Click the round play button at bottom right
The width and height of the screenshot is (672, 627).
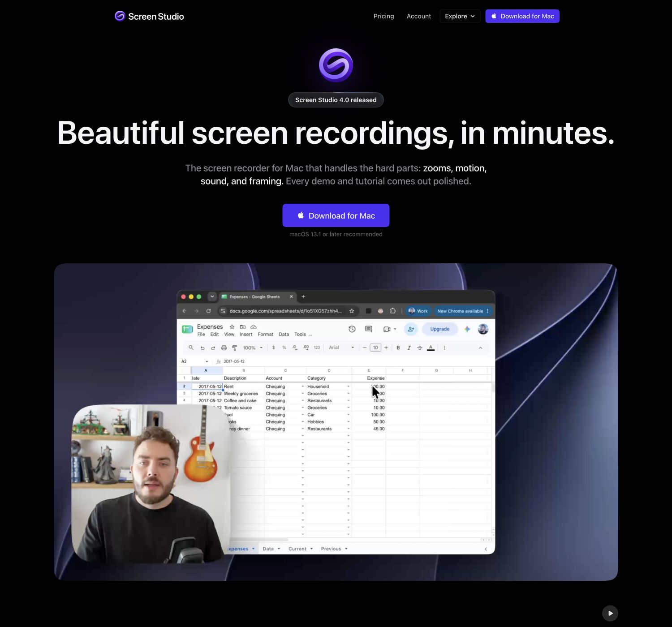pyautogui.click(x=610, y=613)
